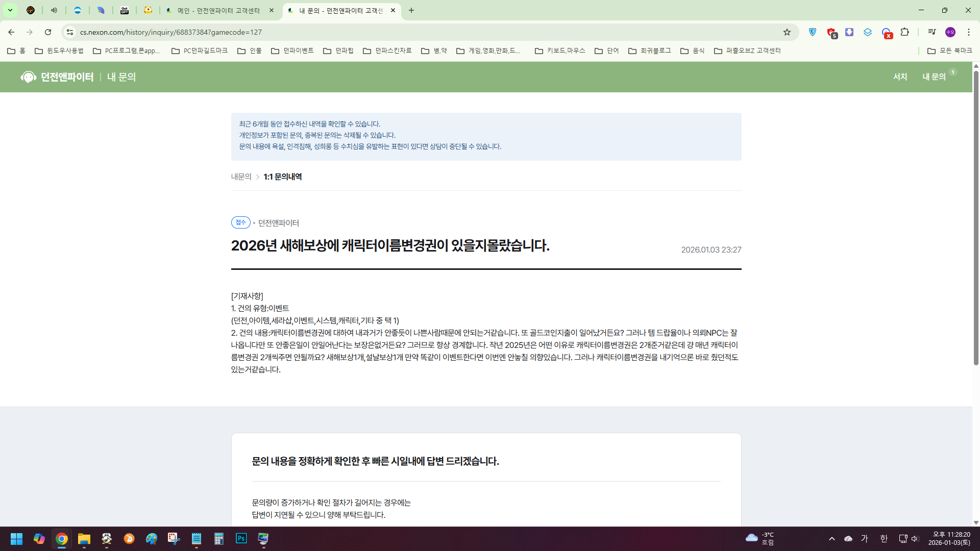Open Chrome three-dot menu
Viewport: 980px width, 551px height.
[x=968, y=32]
